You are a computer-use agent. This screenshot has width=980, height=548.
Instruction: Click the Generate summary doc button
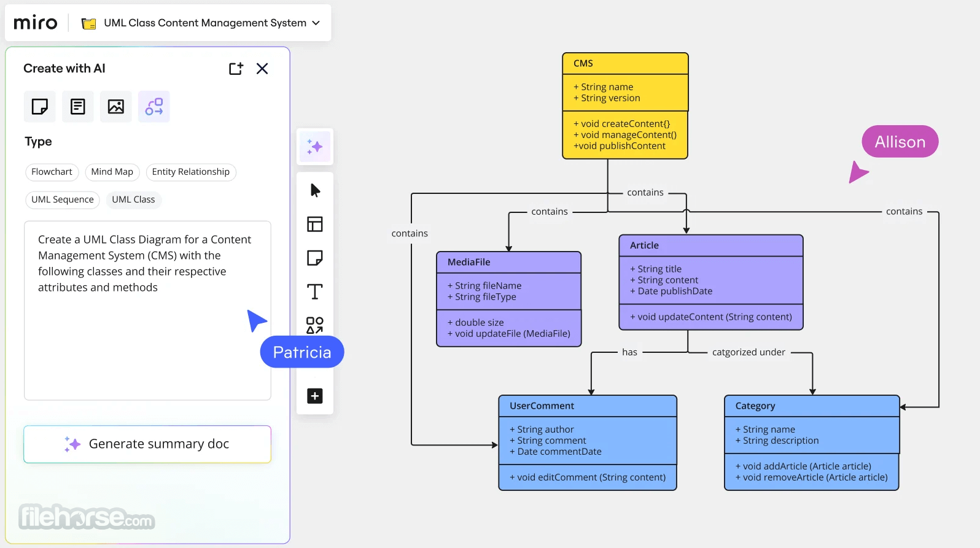click(x=147, y=444)
